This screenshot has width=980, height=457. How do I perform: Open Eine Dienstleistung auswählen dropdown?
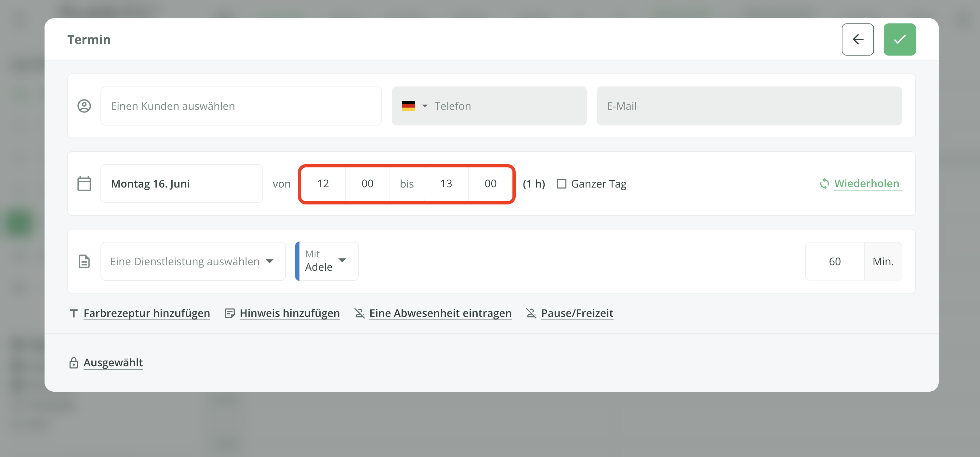coord(192,261)
